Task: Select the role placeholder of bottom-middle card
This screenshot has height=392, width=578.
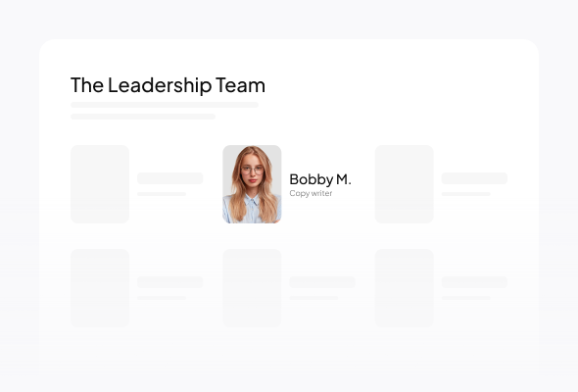Action: 313,298
